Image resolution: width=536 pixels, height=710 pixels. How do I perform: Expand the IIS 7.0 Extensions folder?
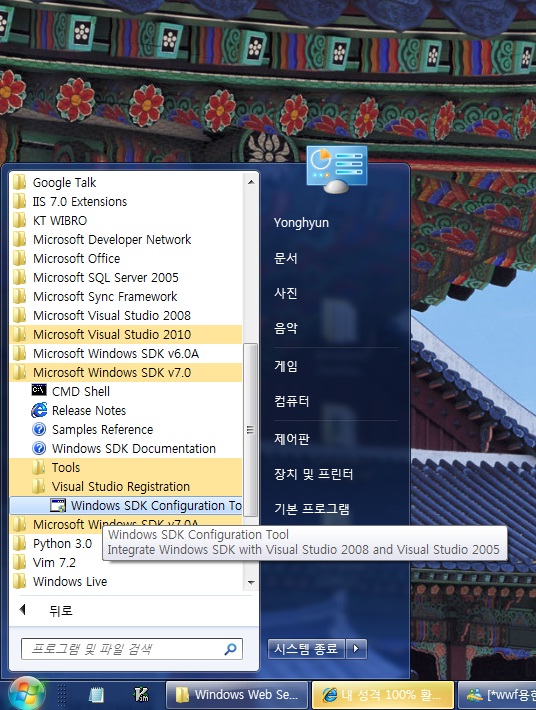tap(126, 201)
